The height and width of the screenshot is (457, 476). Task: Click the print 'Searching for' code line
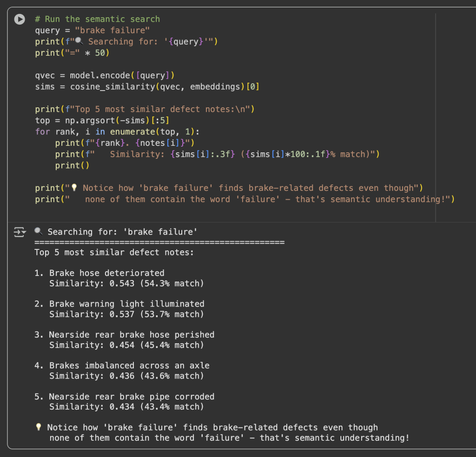[126, 41]
